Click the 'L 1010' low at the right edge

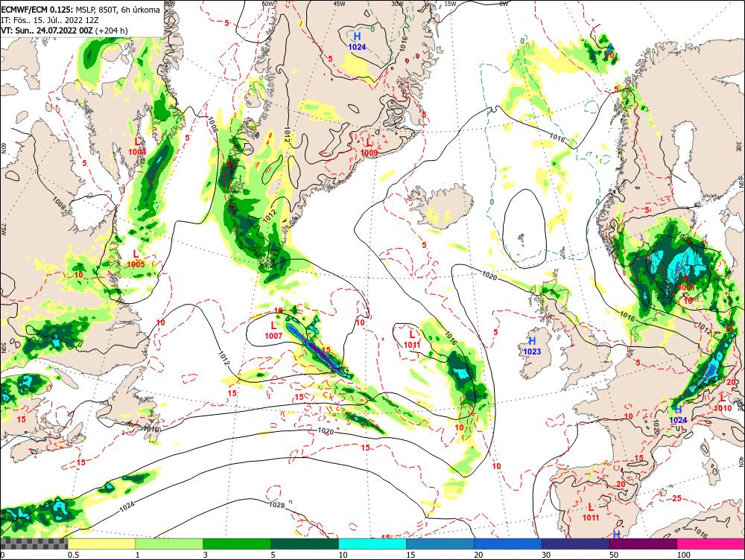[x=723, y=403]
